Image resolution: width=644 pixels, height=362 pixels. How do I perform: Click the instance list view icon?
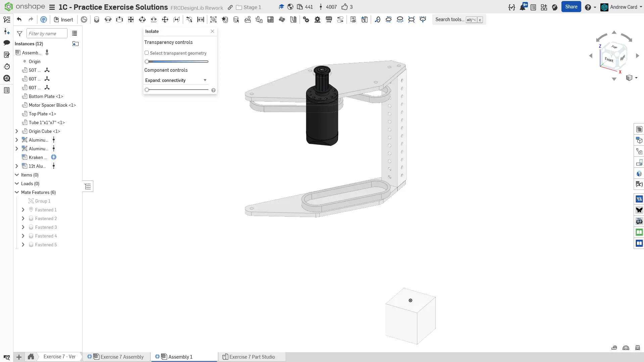tap(75, 34)
